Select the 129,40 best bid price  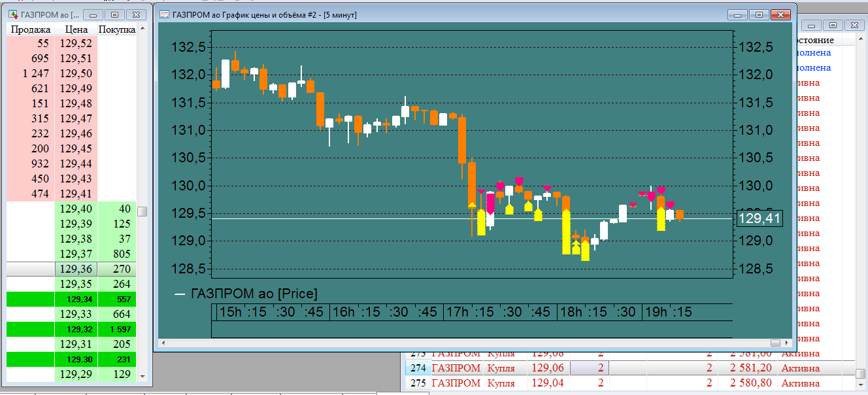[76, 209]
